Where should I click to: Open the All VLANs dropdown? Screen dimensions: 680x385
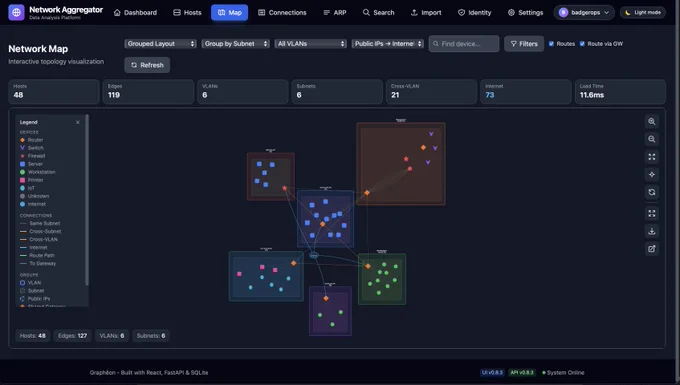pyautogui.click(x=311, y=44)
